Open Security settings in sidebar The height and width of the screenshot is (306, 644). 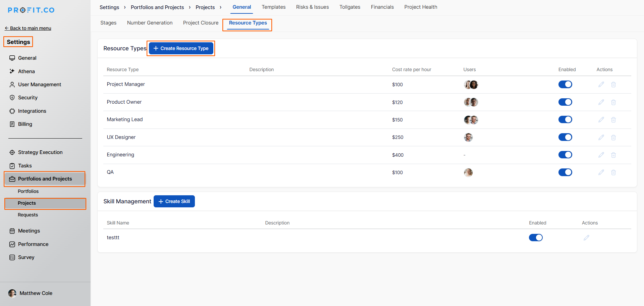point(28,98)
